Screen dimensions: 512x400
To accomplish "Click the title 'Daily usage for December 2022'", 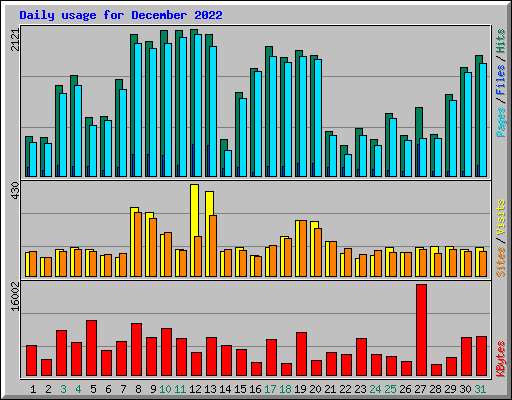I will pyautogui.click(x=121, y=15).
